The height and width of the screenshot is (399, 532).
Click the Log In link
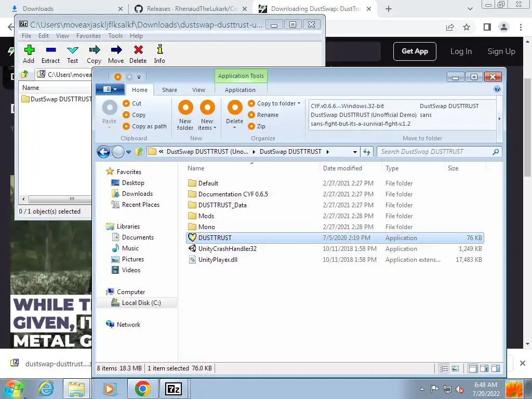coord(461,51)
